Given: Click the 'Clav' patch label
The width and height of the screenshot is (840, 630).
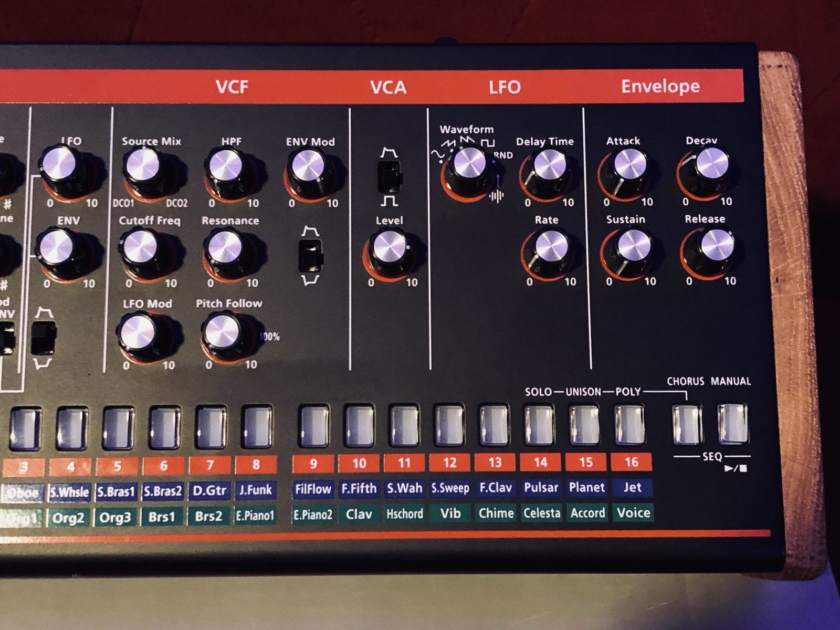Looking at the screenshot, I should 359,514.
